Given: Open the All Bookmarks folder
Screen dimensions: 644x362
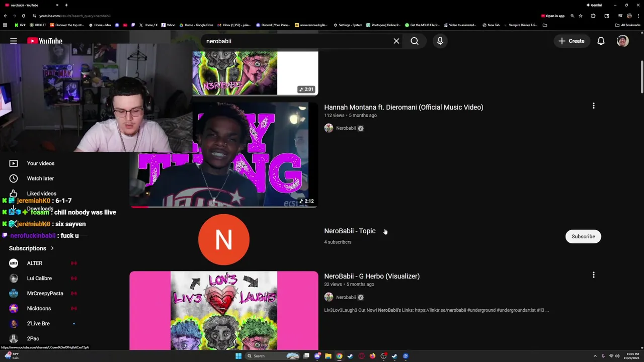Looking at the screenshot, I should [628, 25].
